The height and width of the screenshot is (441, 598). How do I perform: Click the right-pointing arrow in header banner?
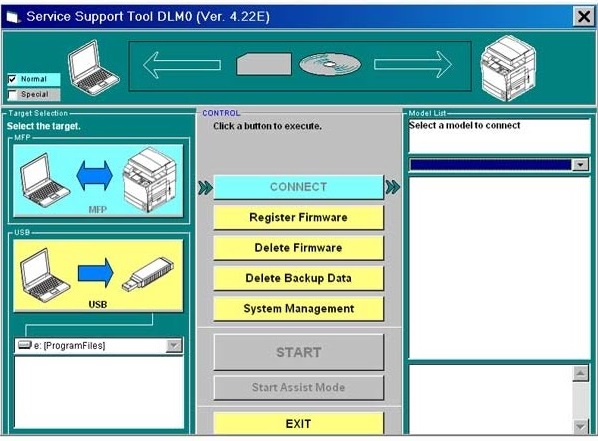413,64
